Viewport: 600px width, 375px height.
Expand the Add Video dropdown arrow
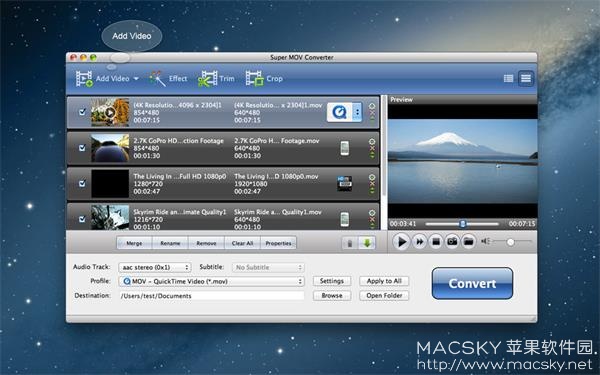point(136,79)
